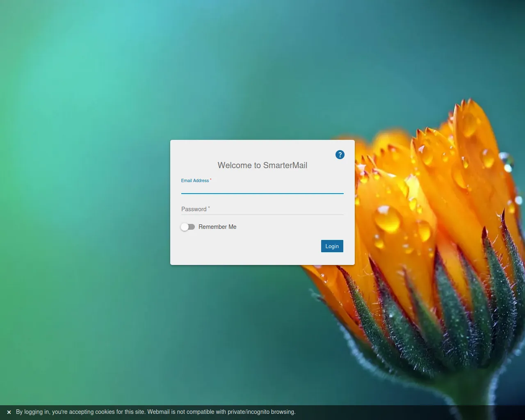Click the Email Address field label
525x420 pixels.
[x=195, y=180]
